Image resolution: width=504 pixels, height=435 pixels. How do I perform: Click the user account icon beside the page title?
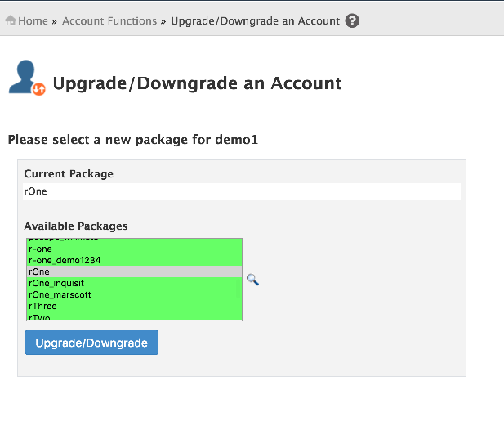26,78
